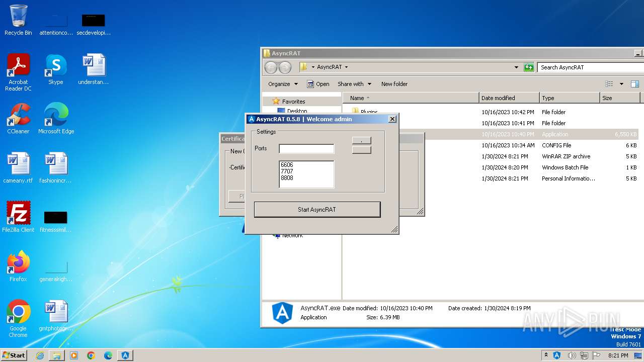Select the secdevelopi... desktop file
This screenshot has height=362, width=644.
tap(94, 24)
